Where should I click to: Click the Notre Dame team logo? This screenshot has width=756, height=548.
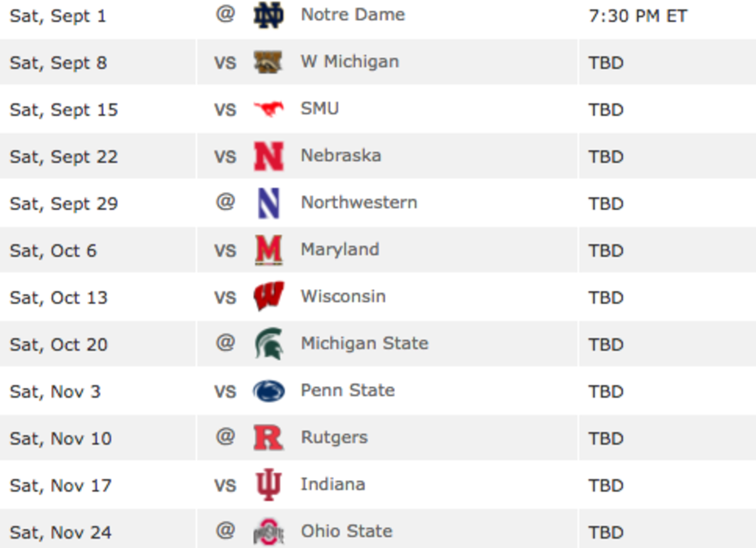click(268, 15)
